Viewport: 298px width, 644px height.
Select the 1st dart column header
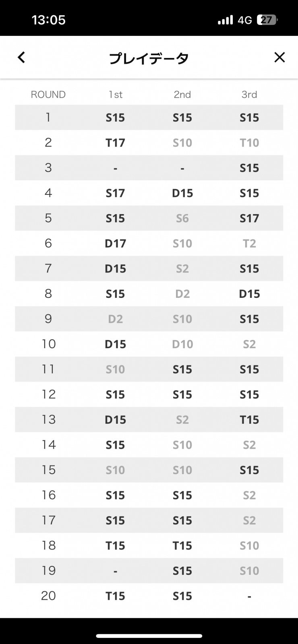tap(116, 95)
